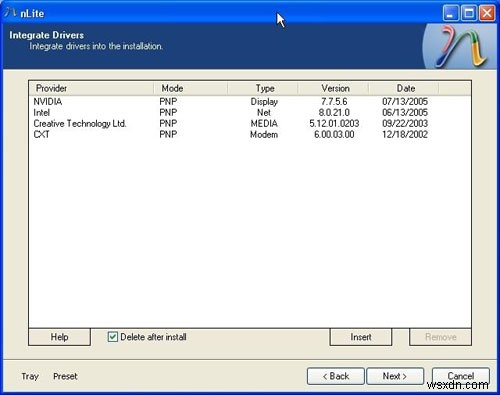Sort drivers by Provider column
Image resolution: width=500 pixels, height=395 pixels.
pyautogui.click(x=91, y=88)
